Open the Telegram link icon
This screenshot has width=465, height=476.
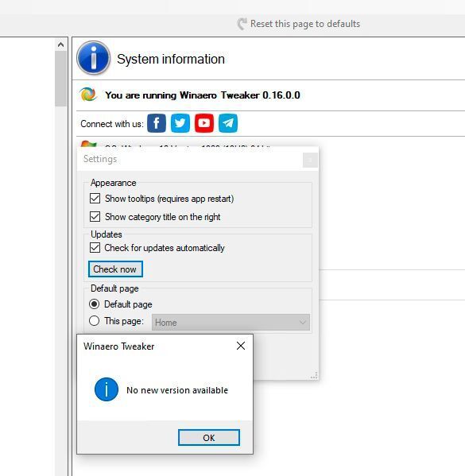[x=228, y=123]
